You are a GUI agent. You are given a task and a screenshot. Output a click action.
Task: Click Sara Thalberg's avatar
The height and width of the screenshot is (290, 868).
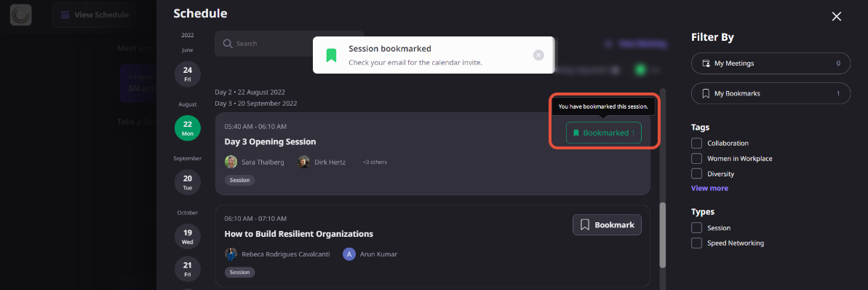tap(231, 162)
